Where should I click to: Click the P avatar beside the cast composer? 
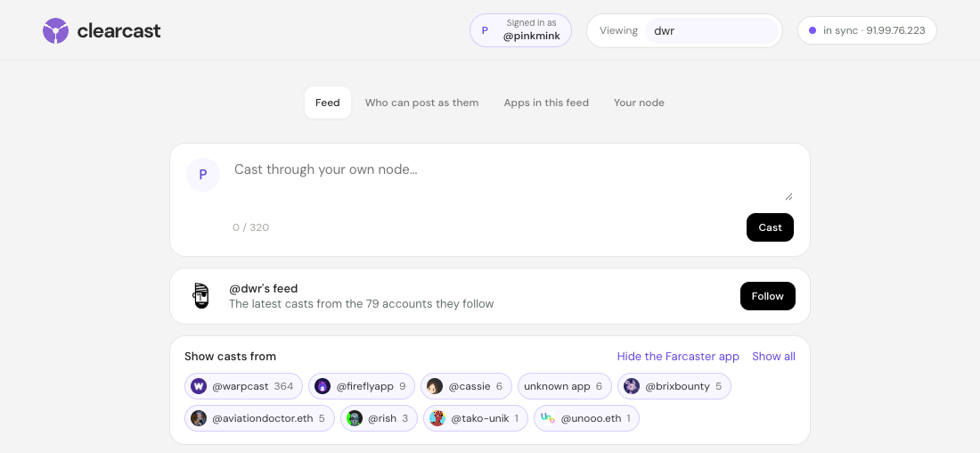[203, 175]
